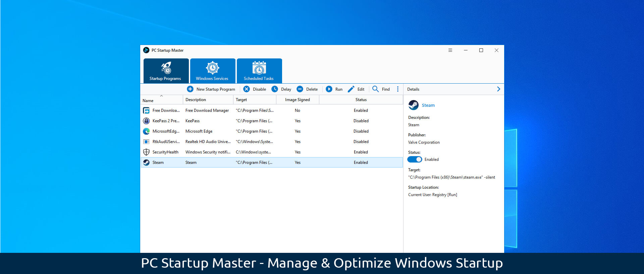Maximize the PC Startup Master window
Viewport: 644px width, 274px height.
click(481, 50)
